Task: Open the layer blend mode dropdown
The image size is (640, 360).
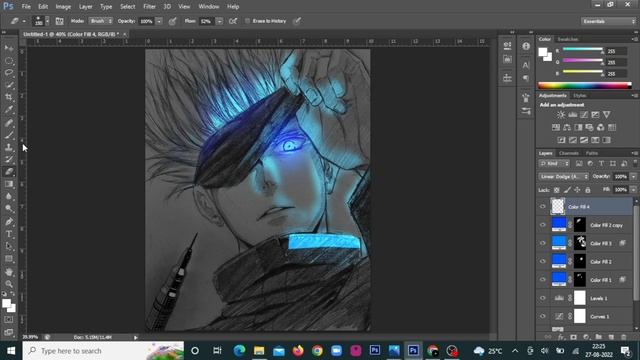Action: (563, 177)
